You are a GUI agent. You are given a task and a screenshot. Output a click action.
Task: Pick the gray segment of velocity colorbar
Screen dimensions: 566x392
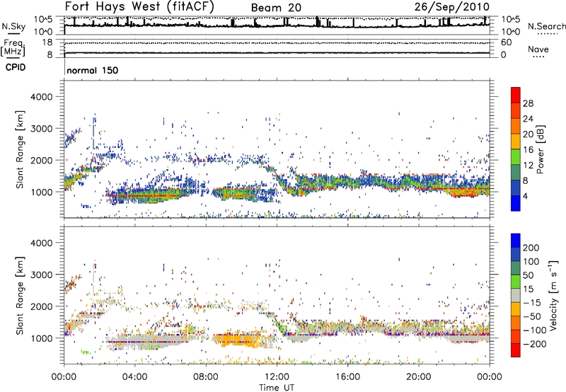[516, 295]
